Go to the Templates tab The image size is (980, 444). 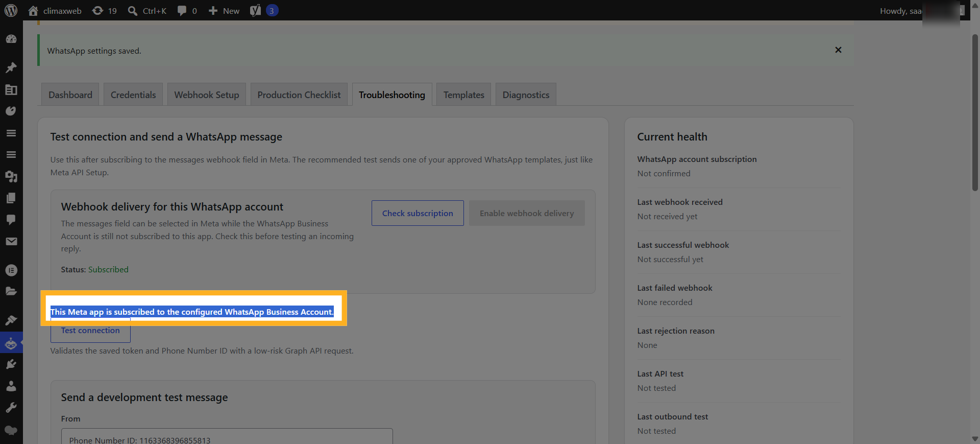tap(464, 95)
